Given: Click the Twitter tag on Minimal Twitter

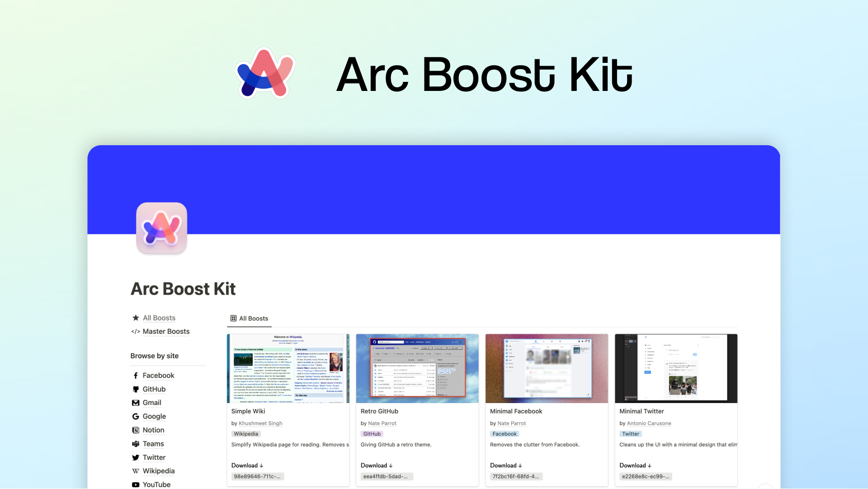Looking at the screenshot, I should (x=630, y=434).
